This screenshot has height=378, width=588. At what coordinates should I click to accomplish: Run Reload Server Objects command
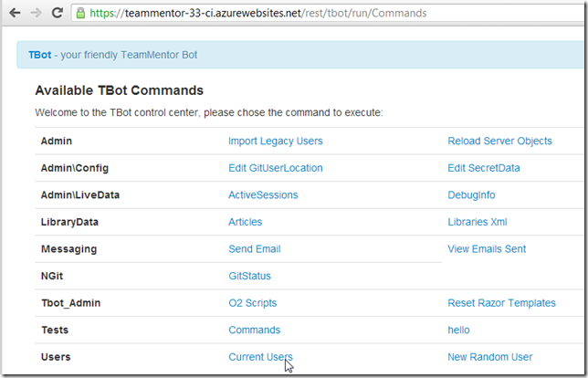tap(499, 142)
